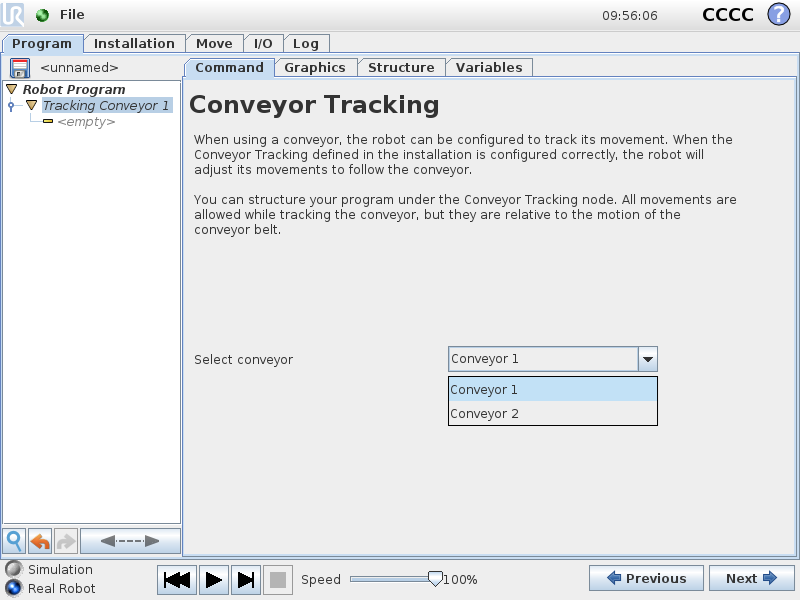Viewport: 800px width, 600px height.
Task: Switch to the Installation tab
Action: click(134, 43)
